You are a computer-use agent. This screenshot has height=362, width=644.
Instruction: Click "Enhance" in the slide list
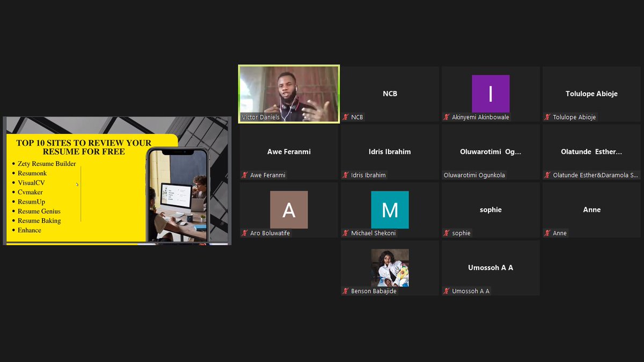(30, 230)
